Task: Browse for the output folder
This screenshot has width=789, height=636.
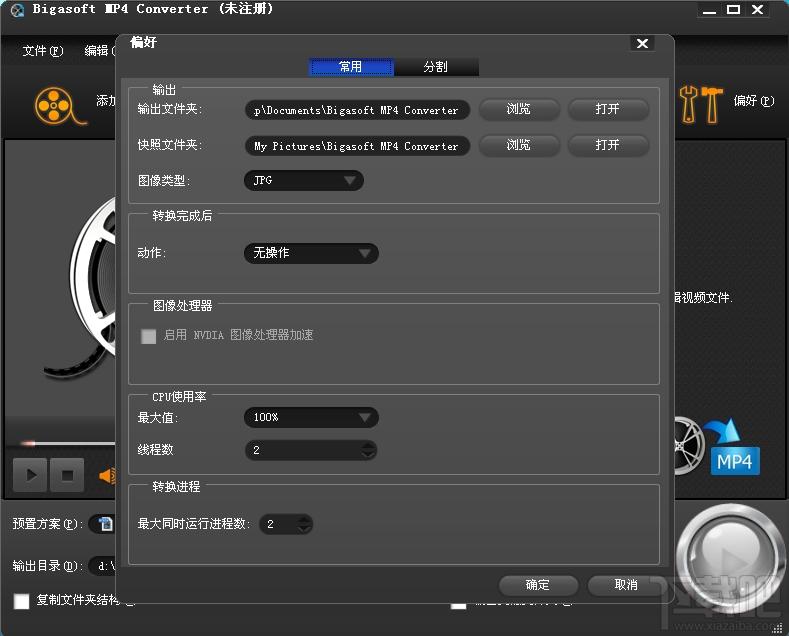Action: click(x=519, y=109)
